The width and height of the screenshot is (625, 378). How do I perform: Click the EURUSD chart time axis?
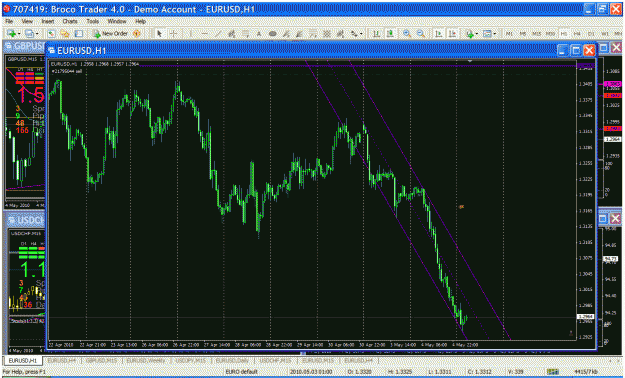pos(312,345)
